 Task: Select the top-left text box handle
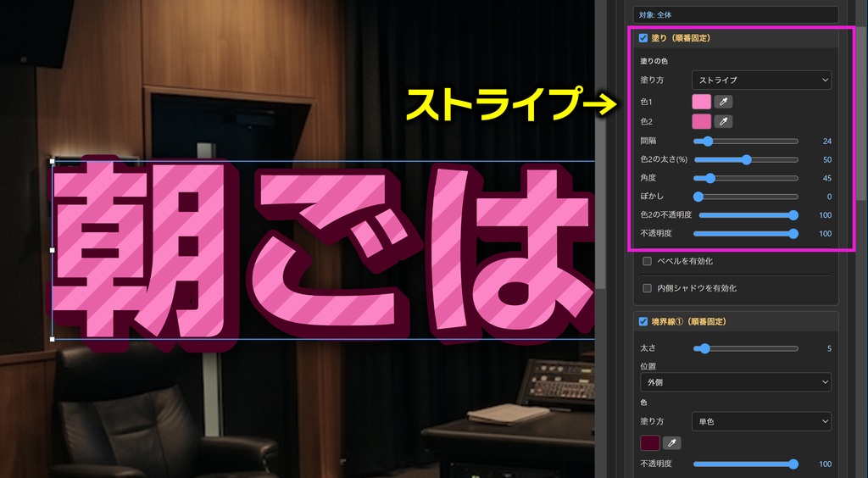pyautogui.click(x=52, y=161)
